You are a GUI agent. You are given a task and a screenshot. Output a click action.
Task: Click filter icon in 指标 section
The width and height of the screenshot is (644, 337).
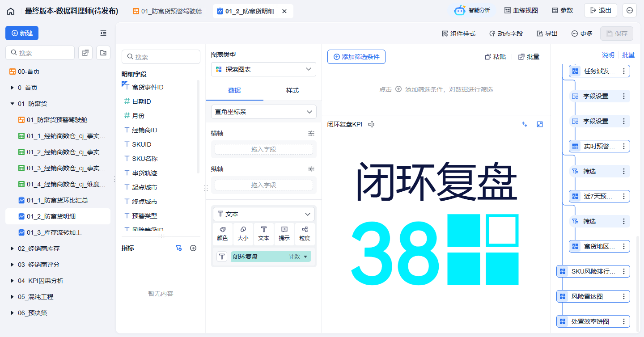[x=179, y=248]
